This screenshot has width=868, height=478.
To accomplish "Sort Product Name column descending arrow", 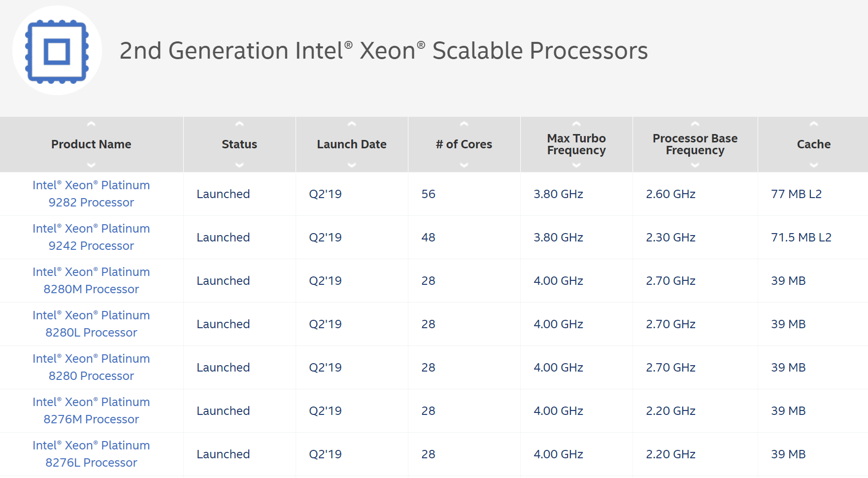I will [91, 165].
